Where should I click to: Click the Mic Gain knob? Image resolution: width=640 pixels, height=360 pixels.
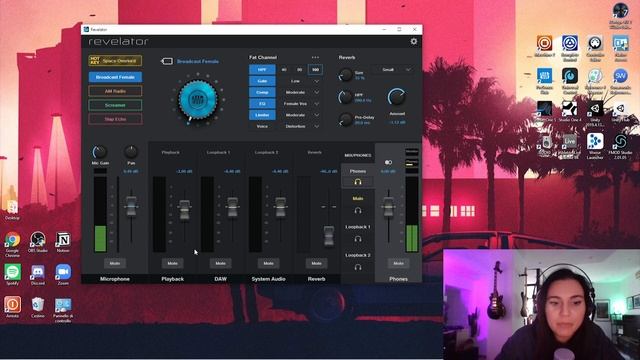99,152
